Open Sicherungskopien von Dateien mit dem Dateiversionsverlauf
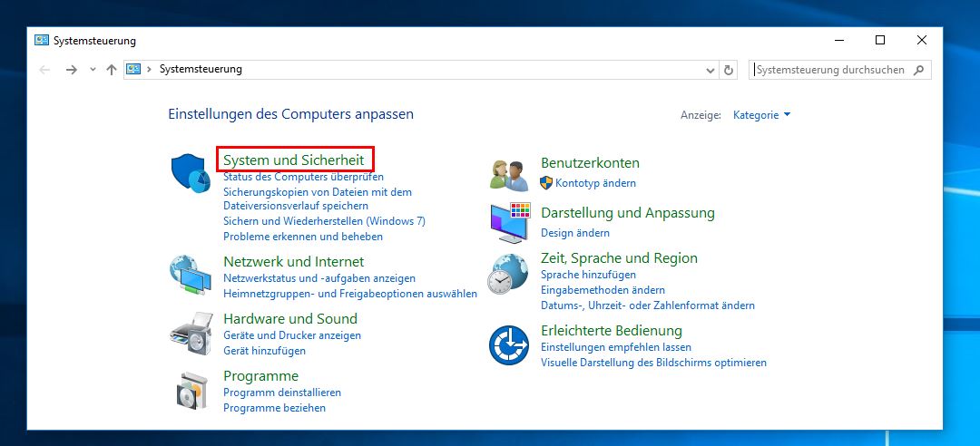Image resolution: width=980 pixels, height=446 pixels. tap(318, 199)
